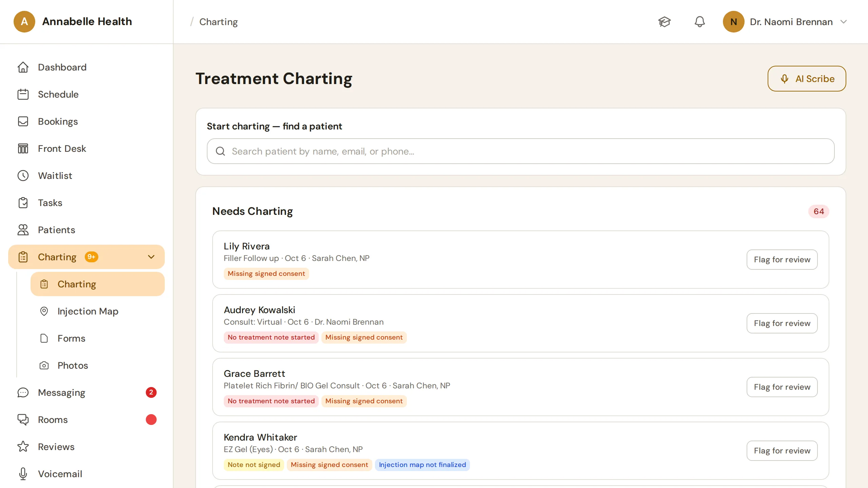Flag Audrey Kowalski for review
Image resolution: width=868 pixels, height=488 pixels.
[782, 323]
